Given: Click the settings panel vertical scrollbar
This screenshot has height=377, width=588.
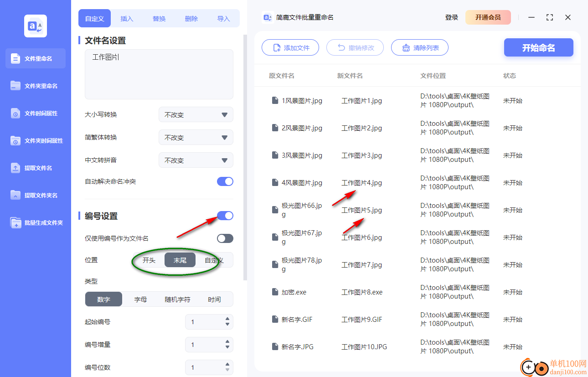Looking at the screenshot, I should 245,157.
